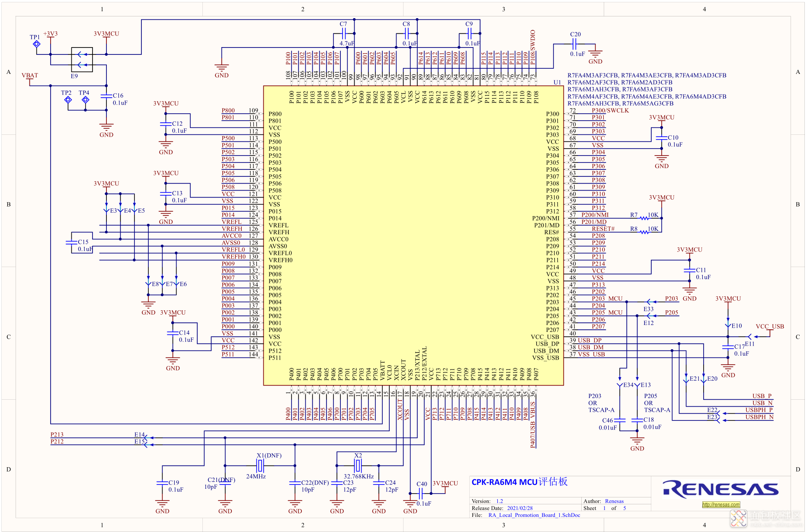Image resolution: width=807 pixels, height=532 pixels.
Task: Select capacitor C16 near VBAT
Action: pyautogui.click(x=106, y=96)
